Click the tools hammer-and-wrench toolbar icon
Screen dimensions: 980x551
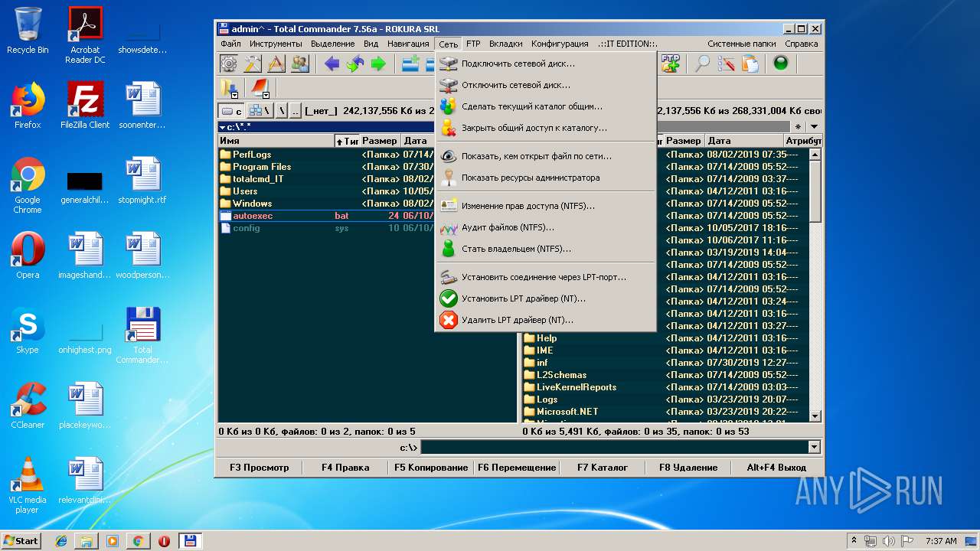(x=253, y=64)
